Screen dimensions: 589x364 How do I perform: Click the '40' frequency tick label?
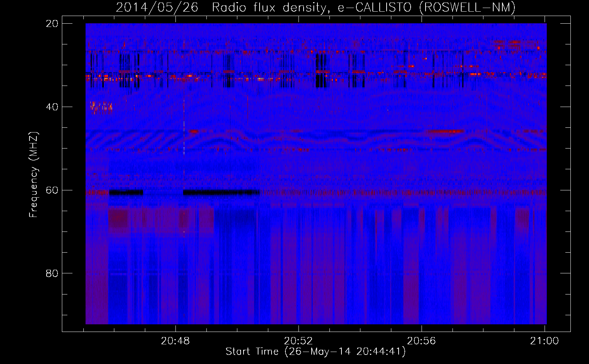(52, 107)
